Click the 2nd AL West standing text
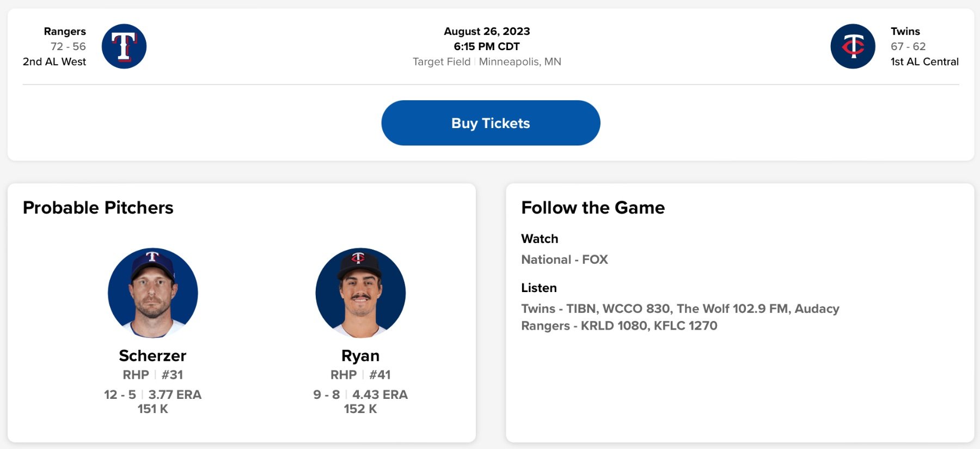980x449 pixels. click(54, 62)
